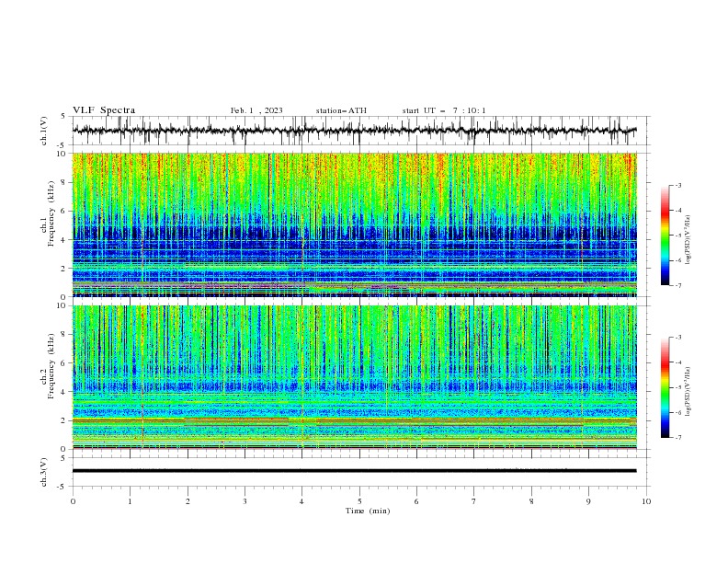Click the ch.1 'Frequency (kHz)' axis label
Image resolution: width=728 pixels, height=563 pixels.
[51, 213]
